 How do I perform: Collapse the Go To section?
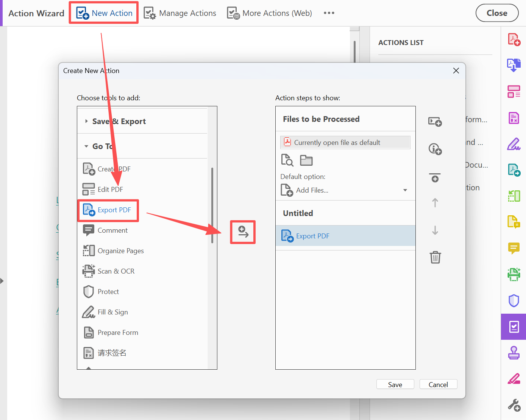click(x=87, y=146)
